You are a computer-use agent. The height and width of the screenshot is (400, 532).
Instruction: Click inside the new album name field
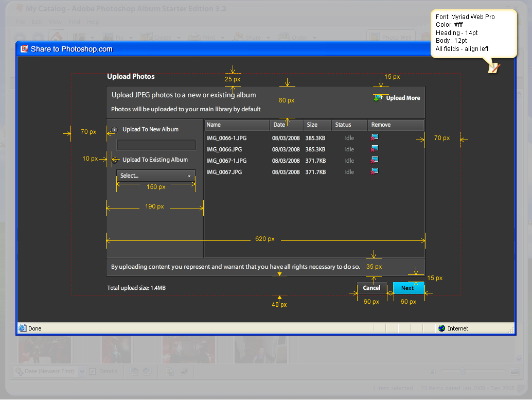[x=156, y=145]
